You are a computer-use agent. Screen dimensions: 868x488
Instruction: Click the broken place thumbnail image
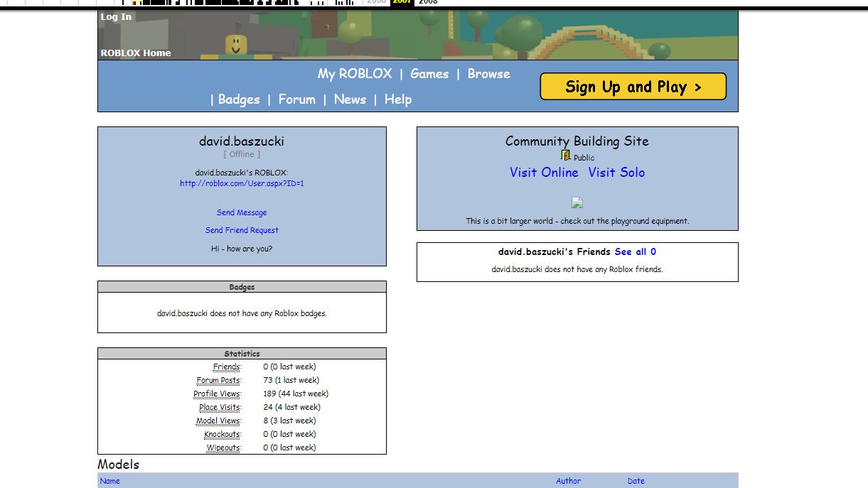(x=577, y=203)
